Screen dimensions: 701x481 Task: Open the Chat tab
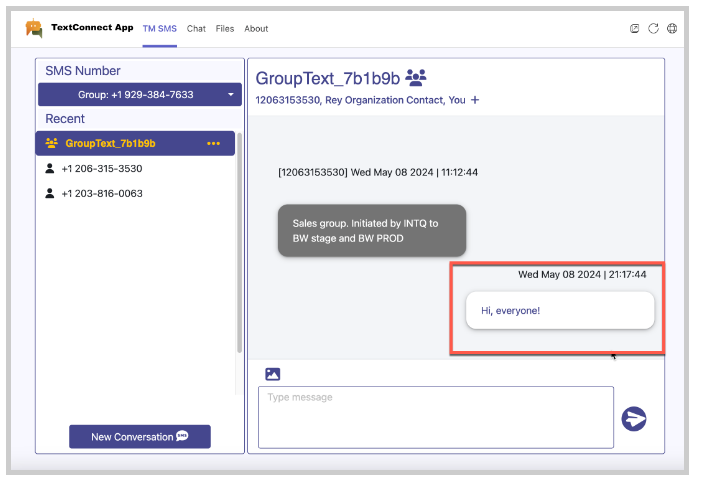coord(196,28)
